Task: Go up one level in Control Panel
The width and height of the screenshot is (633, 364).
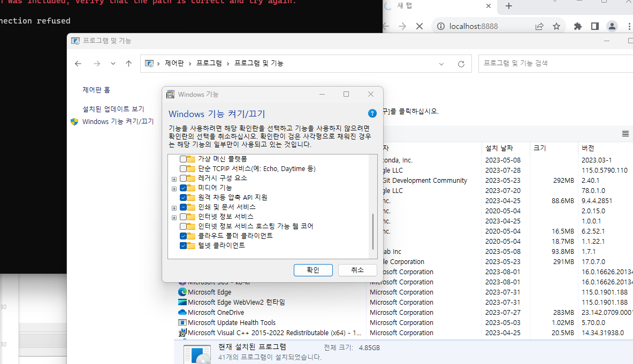Action: pos(128,64)
